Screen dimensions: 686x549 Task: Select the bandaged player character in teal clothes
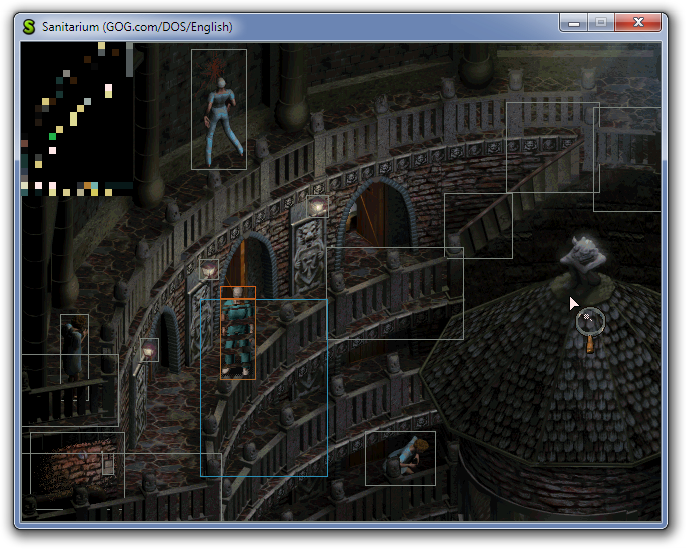pos(238,333)
